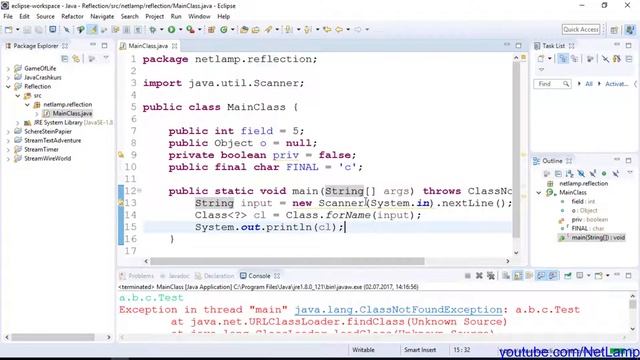Collapse MainClass node in Outline

[539, 193]
